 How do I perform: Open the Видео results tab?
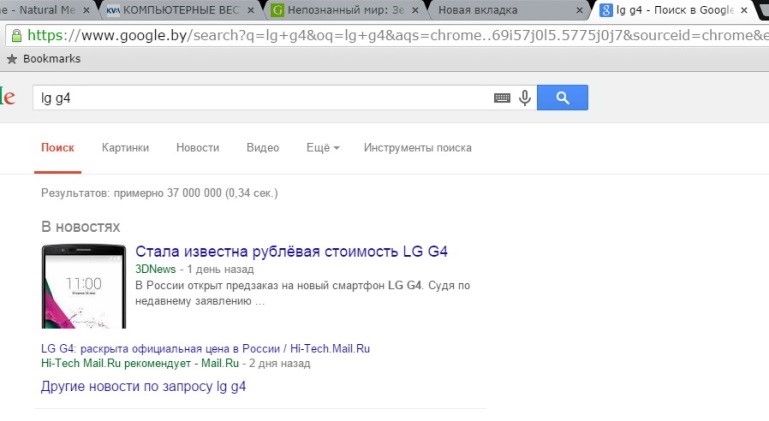click(263, 148)
